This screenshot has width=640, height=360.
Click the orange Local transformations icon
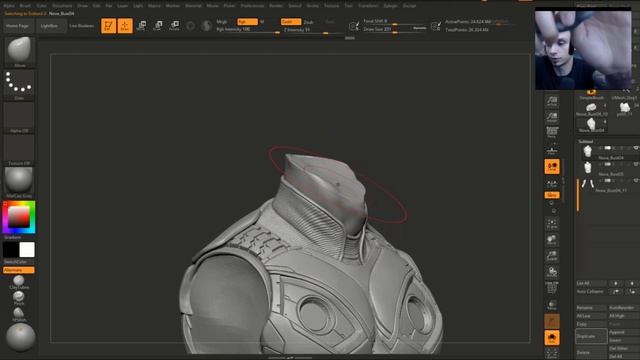[552, 167]
